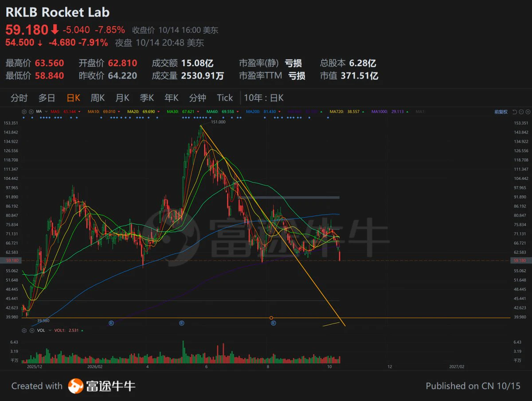The width and height of the screenshot is (532, 401).
Task: Click the earnings E marker nearest the 2026/02 label
Action: 111,323
